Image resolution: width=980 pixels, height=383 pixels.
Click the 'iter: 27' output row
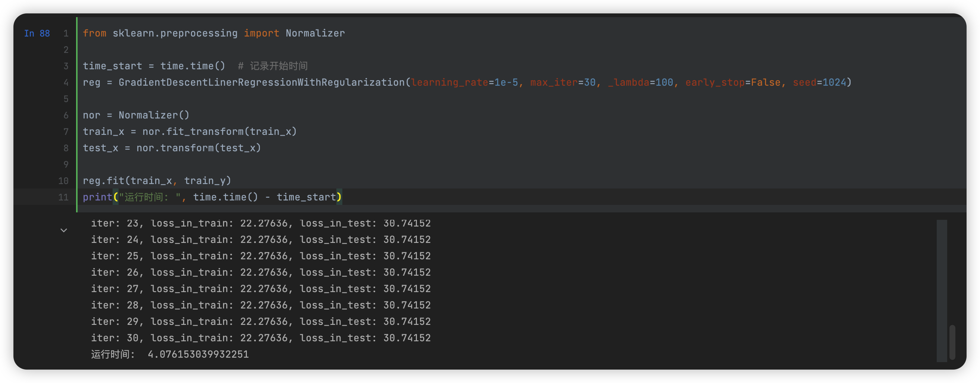261,288
